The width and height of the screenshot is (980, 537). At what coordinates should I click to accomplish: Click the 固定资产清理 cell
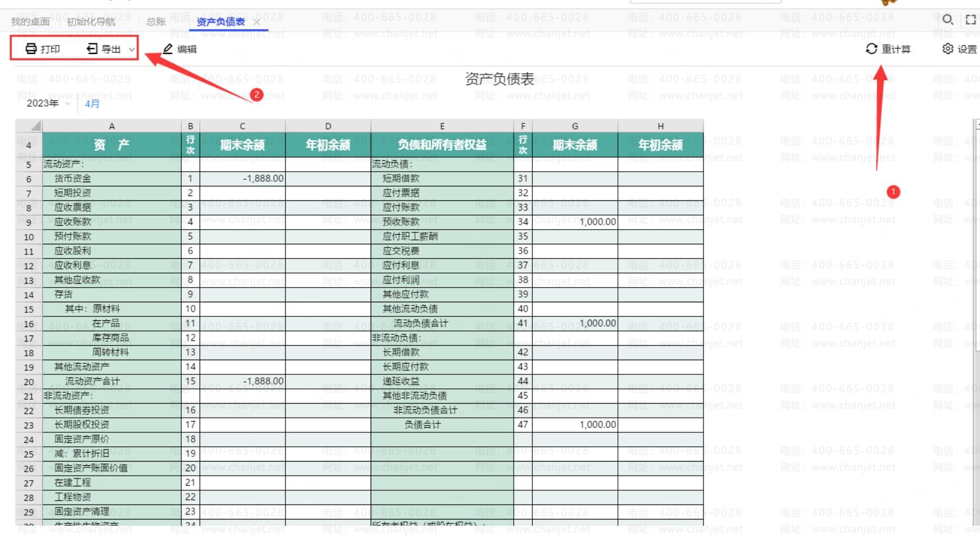112,512
